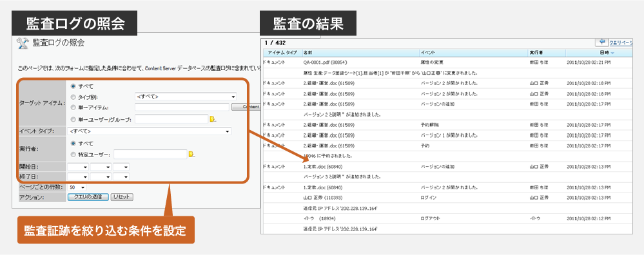The width and height of the screenshot is (644, 255).
Task: Click アクション： form label
Action: (31, 197)
